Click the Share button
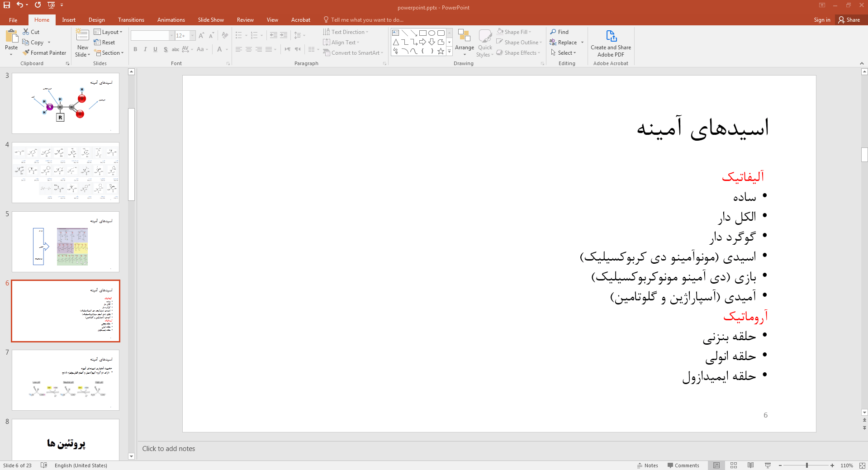868x470 pixels. point(849,20)
